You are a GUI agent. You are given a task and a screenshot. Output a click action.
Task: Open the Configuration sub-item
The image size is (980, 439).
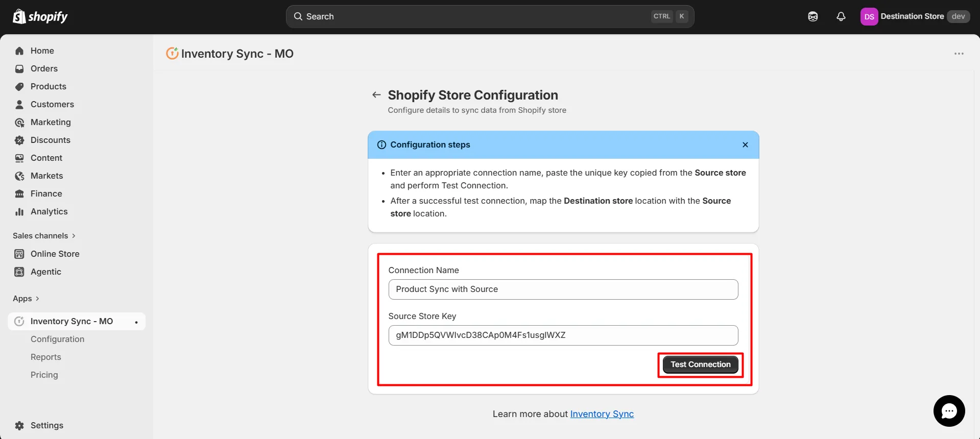[x=57, y=339]
